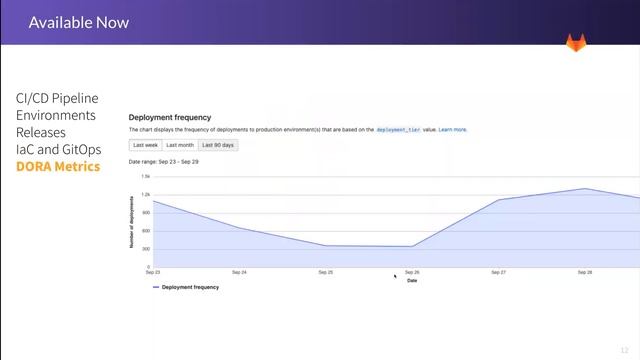Select the Last week tab

tap(145, 145)
